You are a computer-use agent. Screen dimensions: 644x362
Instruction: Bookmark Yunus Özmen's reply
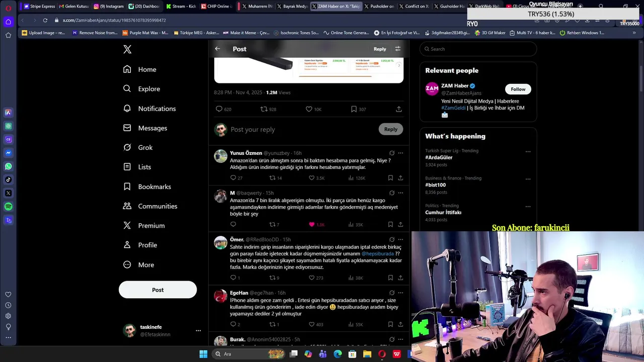coord(390,178)
